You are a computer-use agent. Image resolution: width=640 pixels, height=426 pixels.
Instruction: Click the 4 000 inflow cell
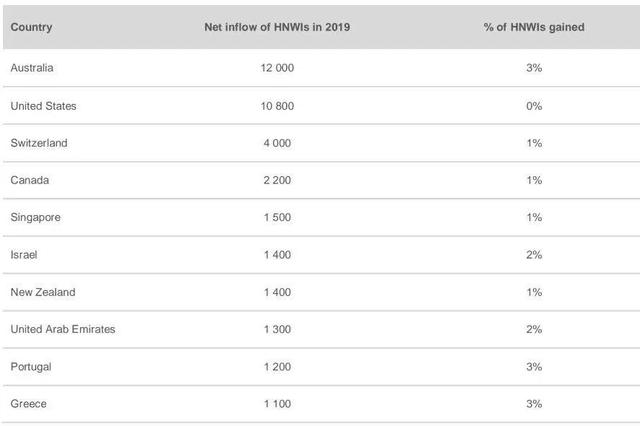tap(277, 143)
